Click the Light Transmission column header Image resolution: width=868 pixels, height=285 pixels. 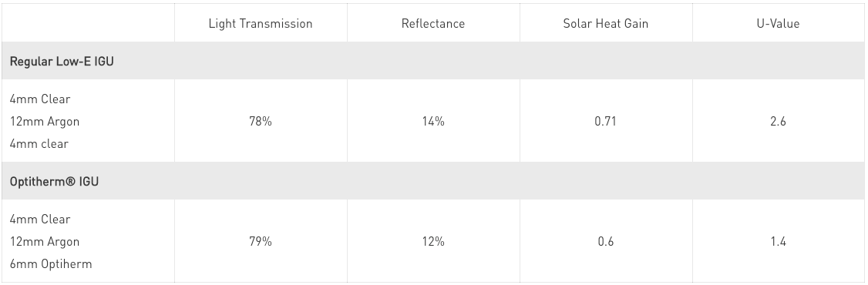(x=261, y=23)
